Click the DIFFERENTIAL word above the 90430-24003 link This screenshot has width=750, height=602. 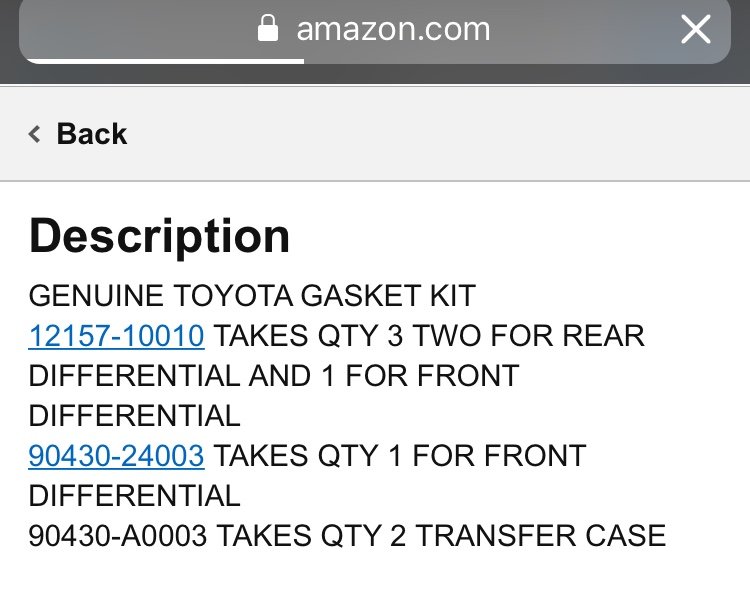click(134, 416)
